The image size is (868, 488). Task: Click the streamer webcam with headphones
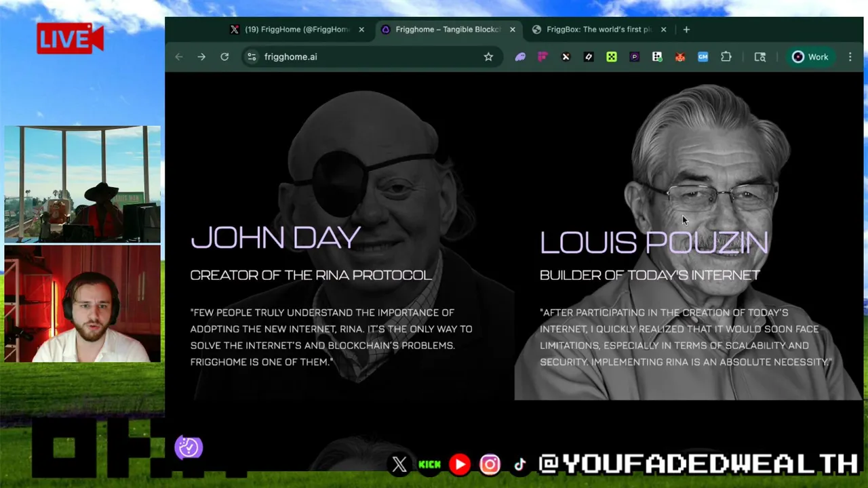pyautogui.click(x=83, y=304)
